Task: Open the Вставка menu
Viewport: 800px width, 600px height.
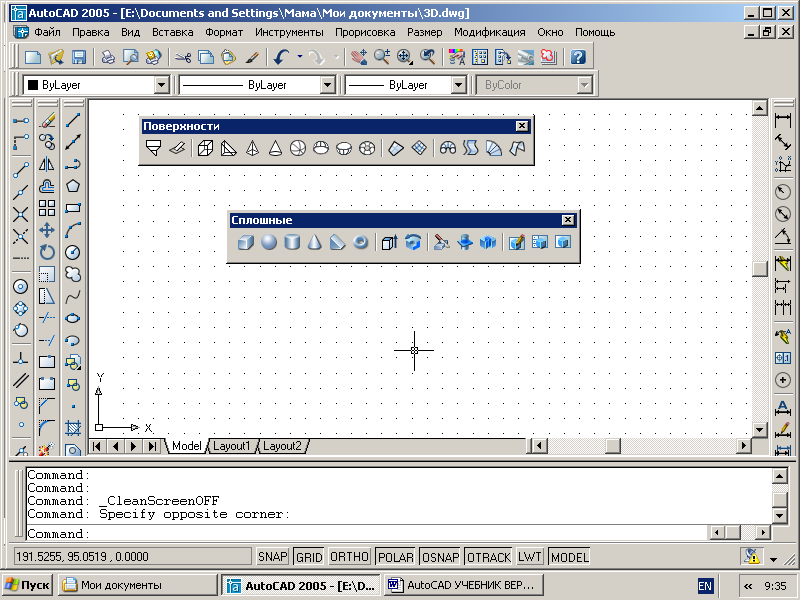Action: (172, 32)
